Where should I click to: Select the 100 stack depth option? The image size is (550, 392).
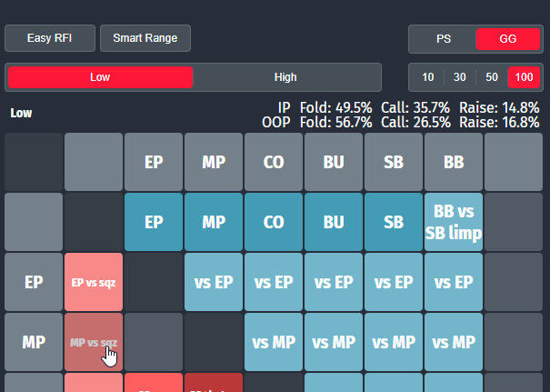click(524, 77)
